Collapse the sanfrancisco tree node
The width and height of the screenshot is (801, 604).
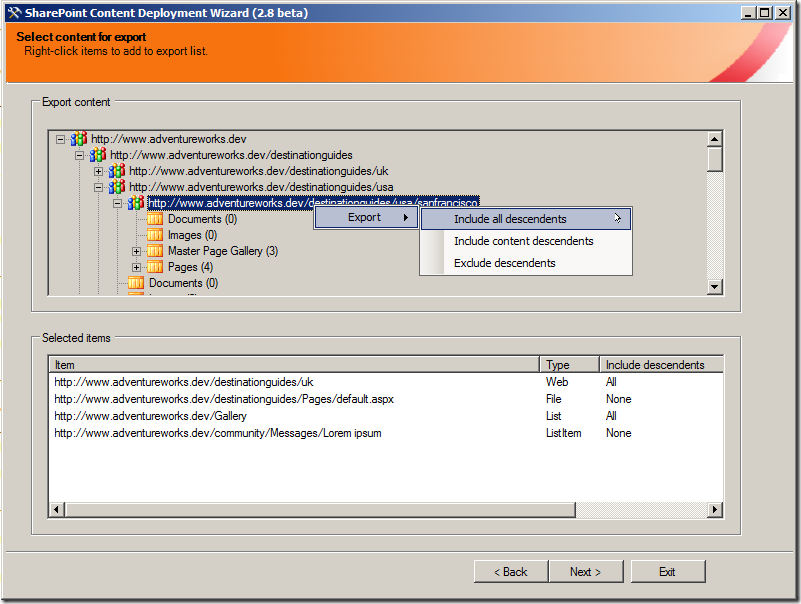click(117, 203)
